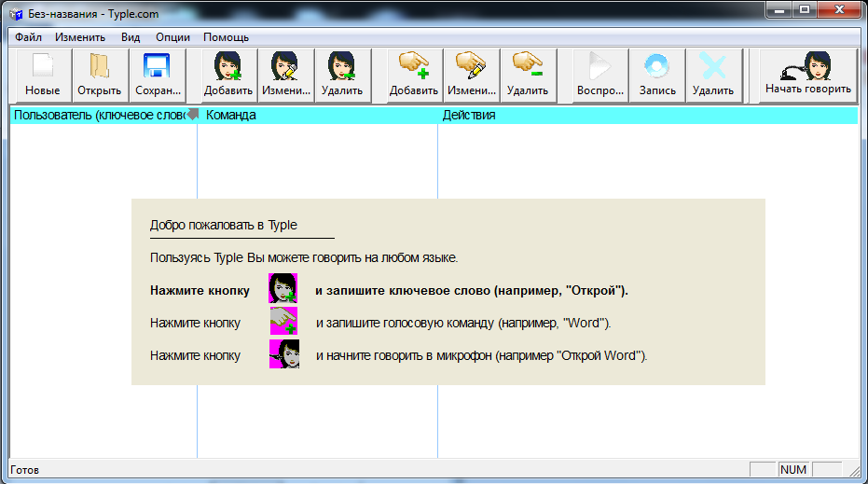Start recording with the Запись button
This screenshot has width=868, height=484.
657,75
